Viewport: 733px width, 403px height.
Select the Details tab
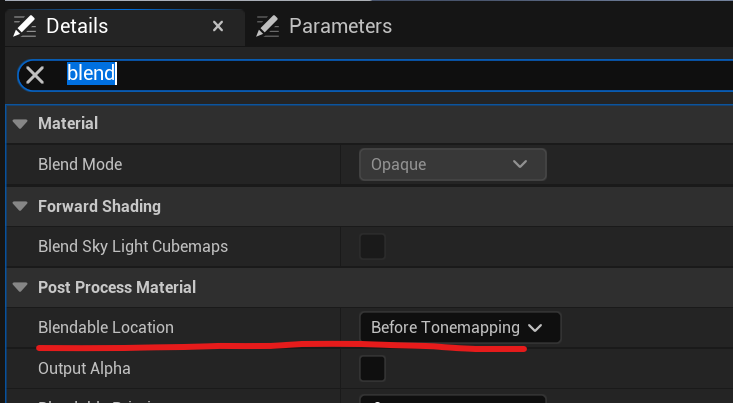[x=77, y=26]
